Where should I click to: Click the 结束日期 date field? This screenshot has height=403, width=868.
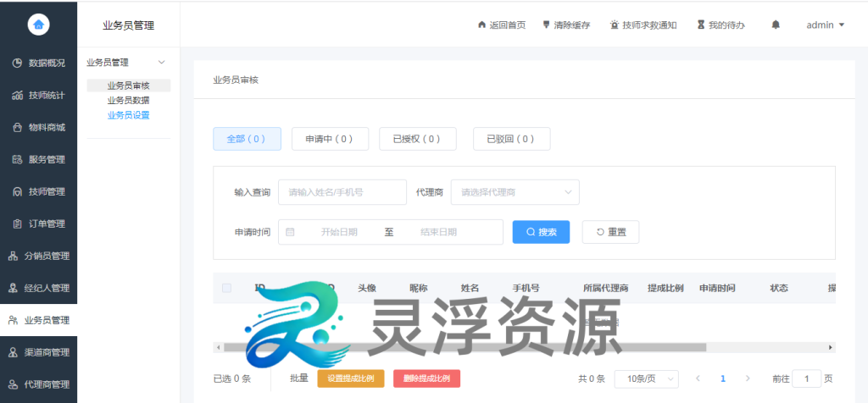coord(438,232)
